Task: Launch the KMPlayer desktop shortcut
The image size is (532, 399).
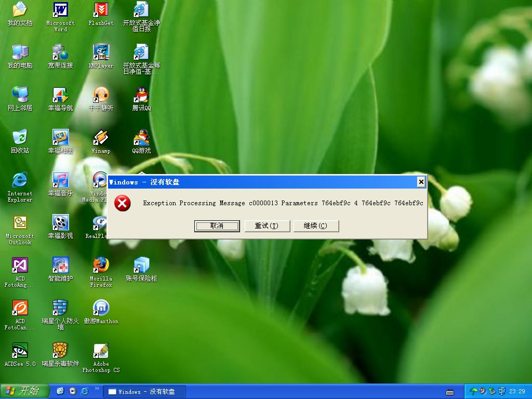Action: point(101,56)
